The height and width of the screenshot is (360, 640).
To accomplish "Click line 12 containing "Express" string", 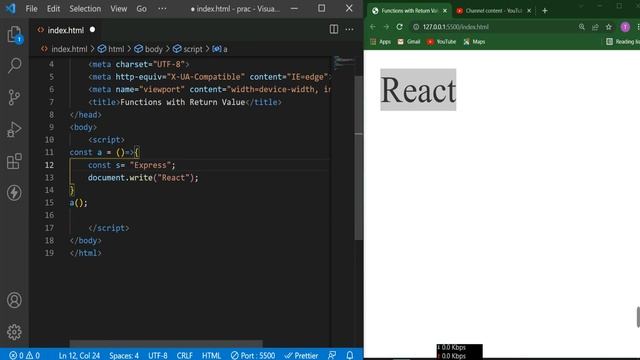I will pos(131,165).
